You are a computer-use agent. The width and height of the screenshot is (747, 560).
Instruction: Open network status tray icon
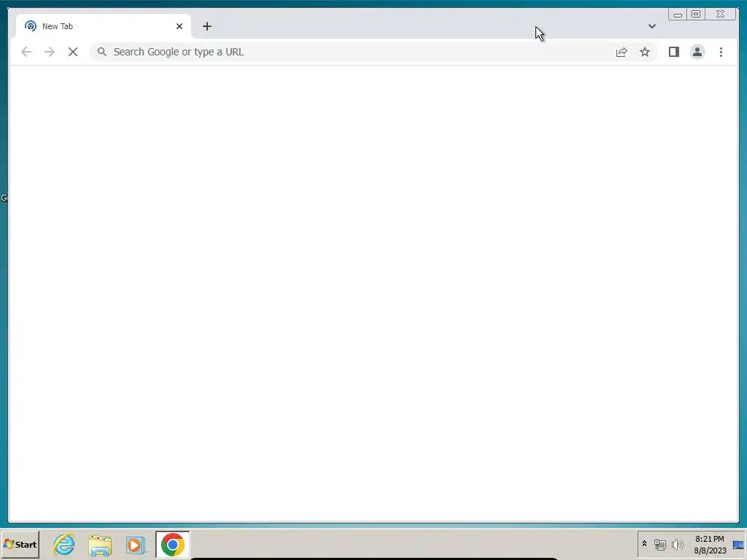point(659,544)
